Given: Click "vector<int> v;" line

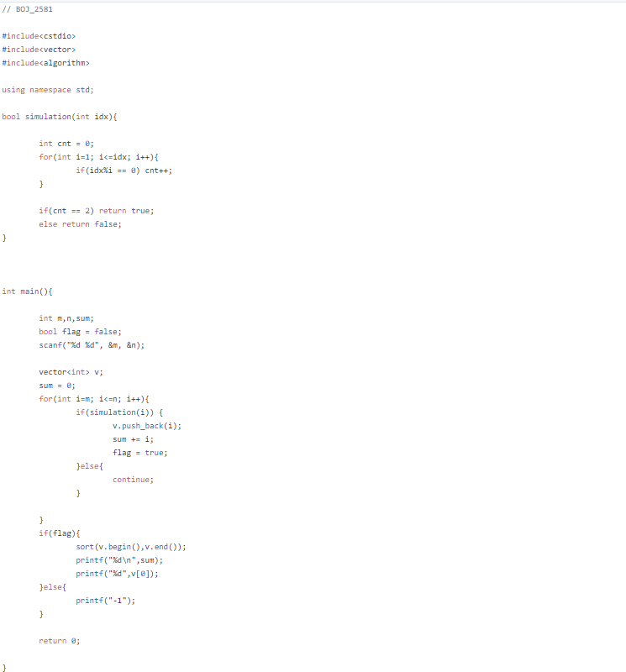Looking at the screenshot, I should pyautogui.click(x=71, y=372).
